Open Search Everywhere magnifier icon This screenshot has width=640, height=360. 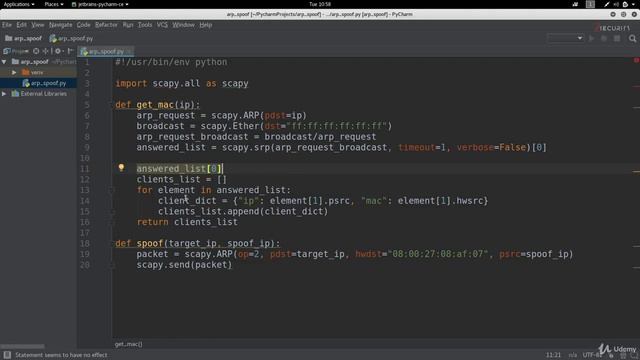632,38
